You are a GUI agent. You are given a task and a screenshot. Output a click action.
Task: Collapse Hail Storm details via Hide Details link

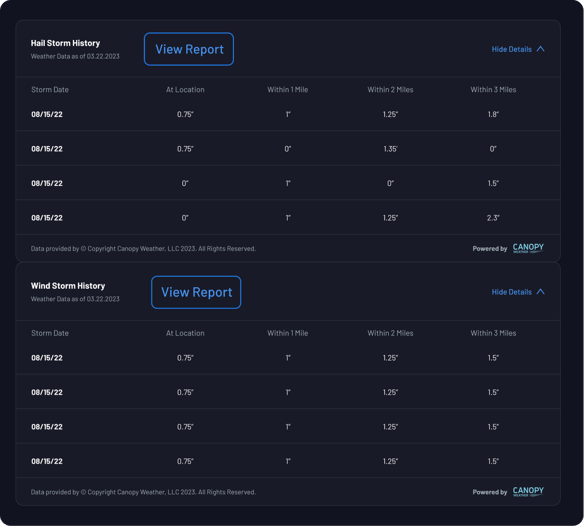pos(511,49)
